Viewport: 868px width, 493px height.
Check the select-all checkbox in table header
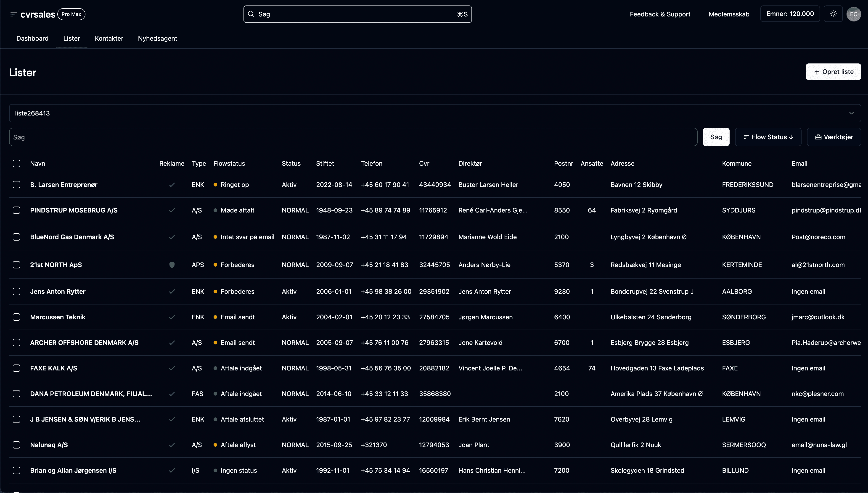tap(16, 164)
